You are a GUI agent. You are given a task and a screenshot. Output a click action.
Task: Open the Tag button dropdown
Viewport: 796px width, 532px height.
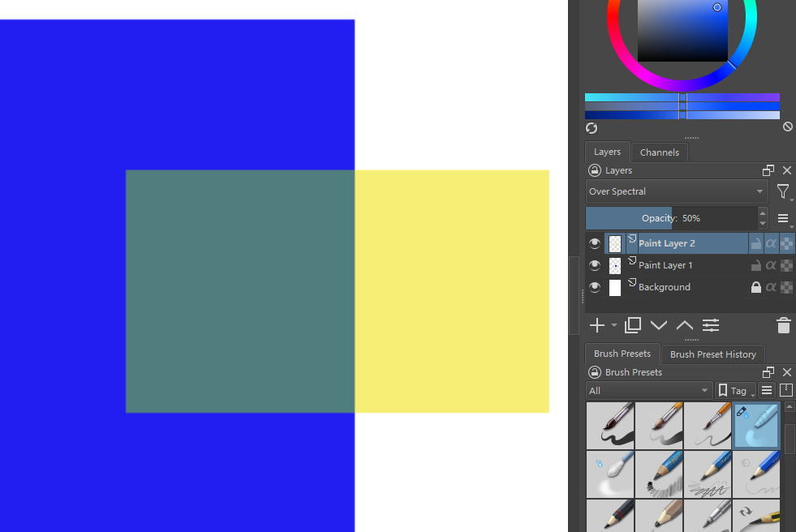coord(735,391)
